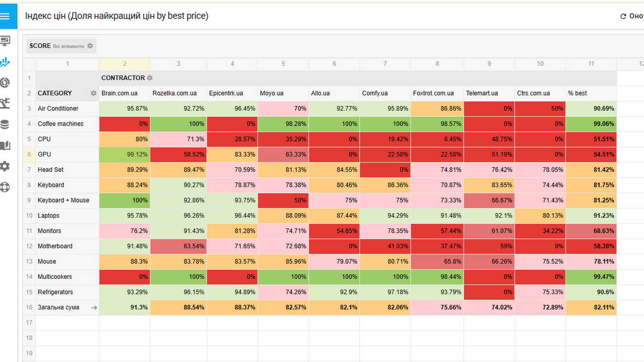644x362 pixels.
Task: Select row number 11 header
Action: pos(30,231)
